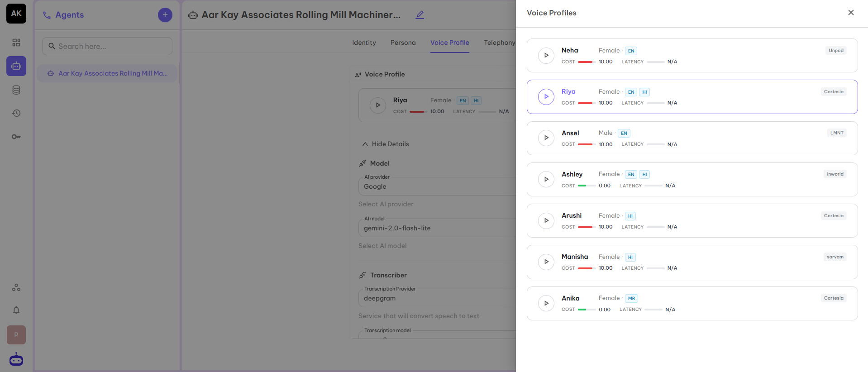The image size is (868, 372).
Task: Edit the agent name with pencil icon
Action: (420, 15)
